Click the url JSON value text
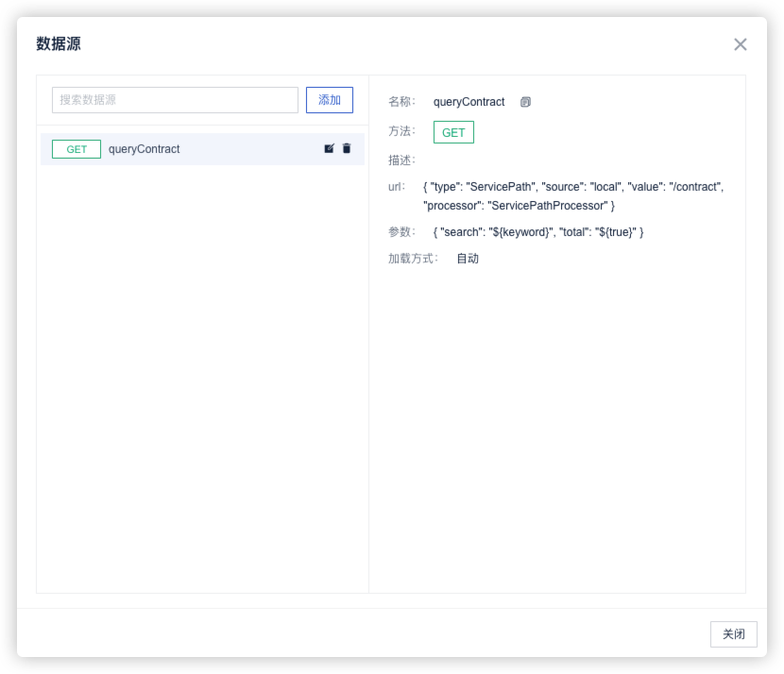Viewport: 784px width, 674px height. (572, 196)
